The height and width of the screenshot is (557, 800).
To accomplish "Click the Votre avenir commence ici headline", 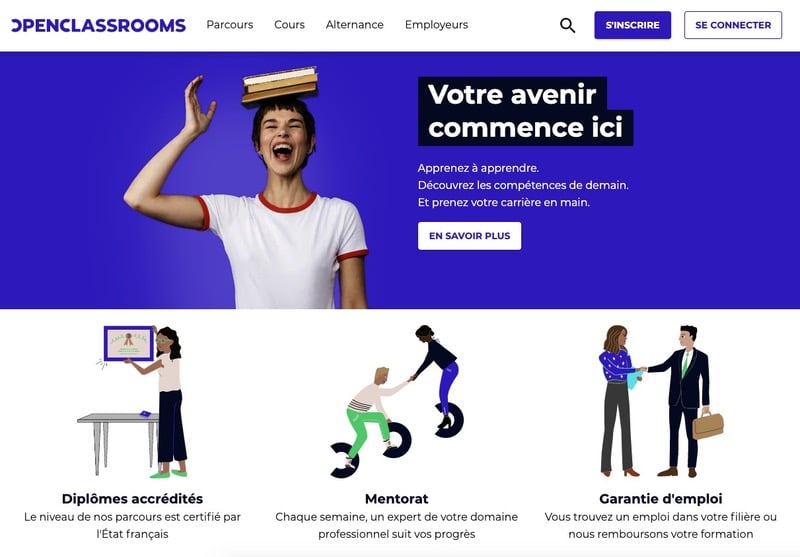I will tap(526, 111).
